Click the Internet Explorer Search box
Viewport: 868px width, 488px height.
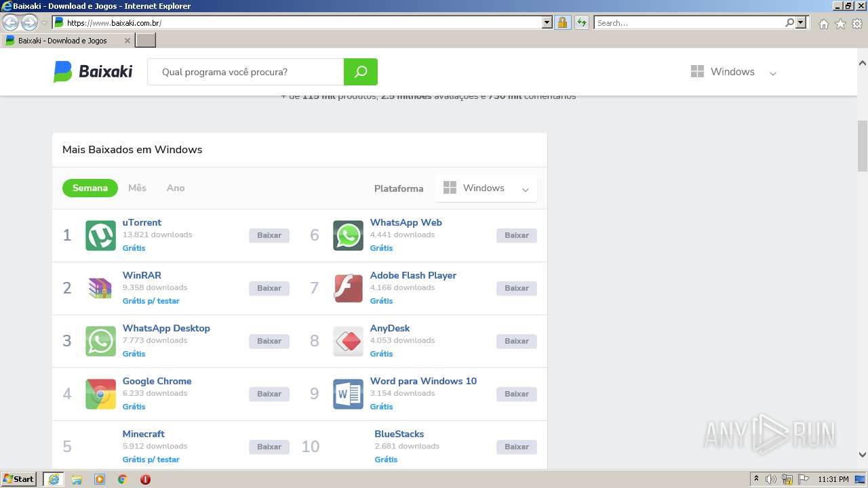689,22
